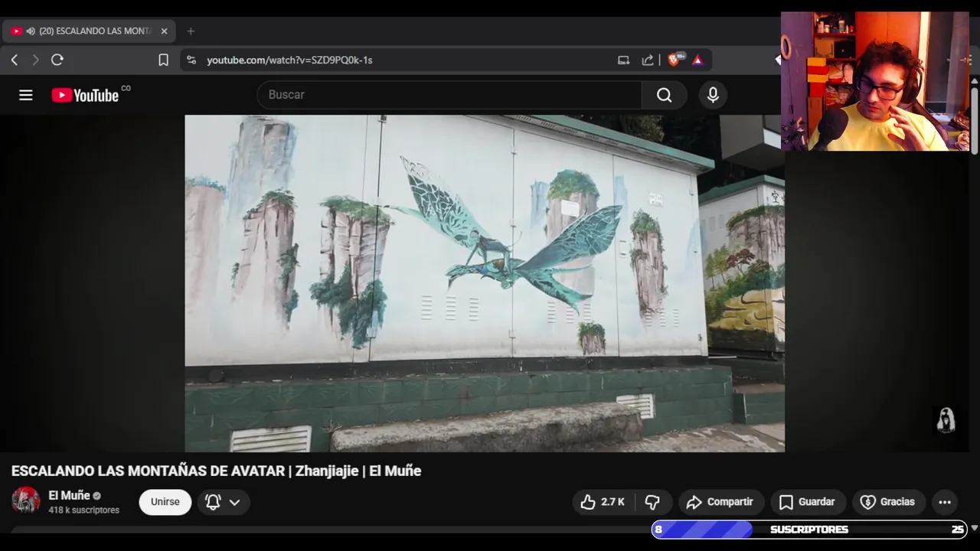This screenshot has height=551, width=980.
Task: Click the Gracias super thanks button
Action: point(889,502)
